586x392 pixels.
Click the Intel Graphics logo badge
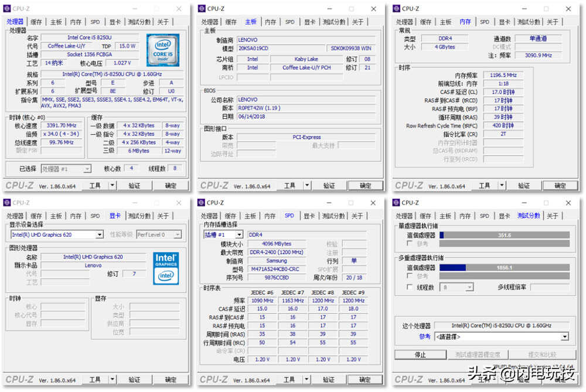(166, 268)
